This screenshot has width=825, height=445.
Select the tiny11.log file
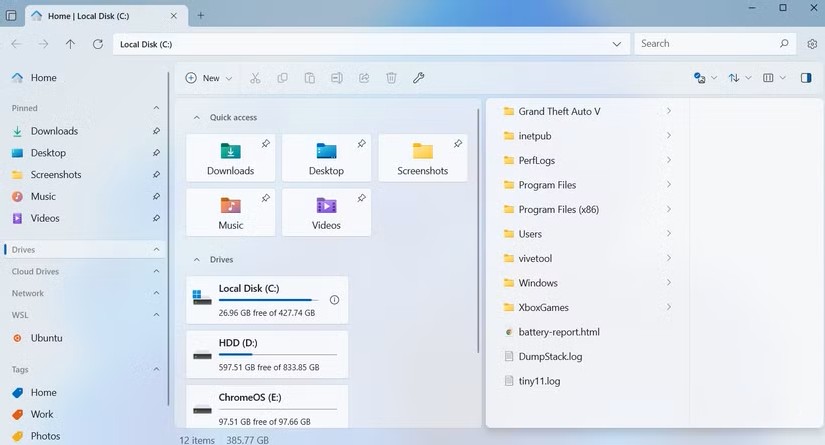[588, 381]
